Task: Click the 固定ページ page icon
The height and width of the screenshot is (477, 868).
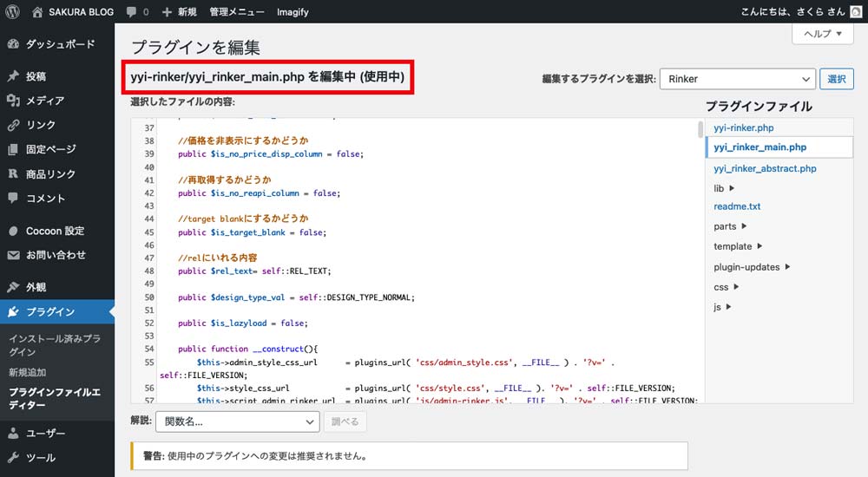Action: click(13, 149)
